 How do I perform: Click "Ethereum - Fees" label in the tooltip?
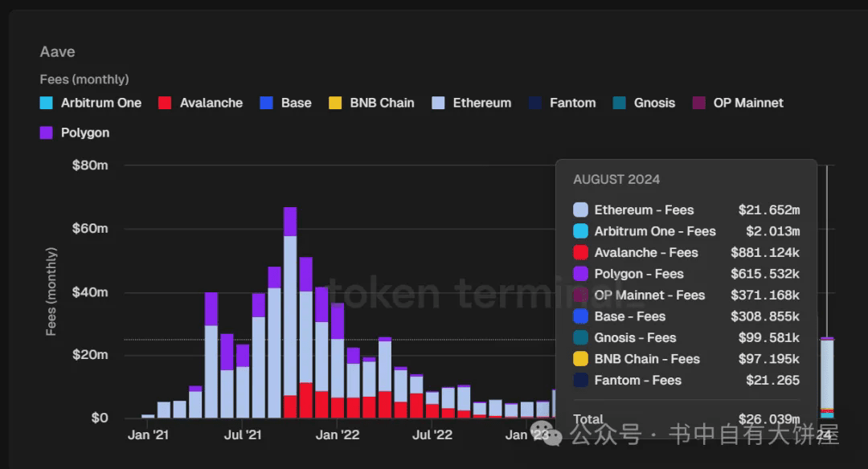tap(644, 210)
